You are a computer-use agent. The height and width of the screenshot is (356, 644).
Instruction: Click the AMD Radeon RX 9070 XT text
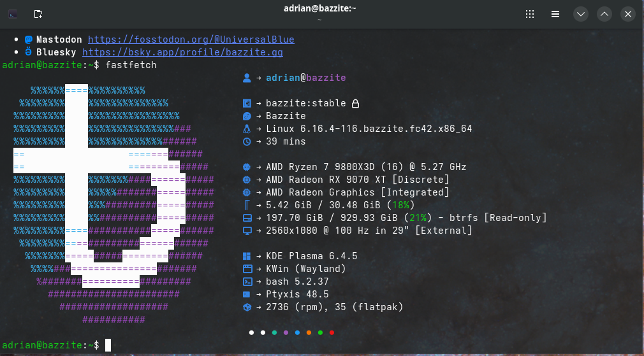point(326,180)
